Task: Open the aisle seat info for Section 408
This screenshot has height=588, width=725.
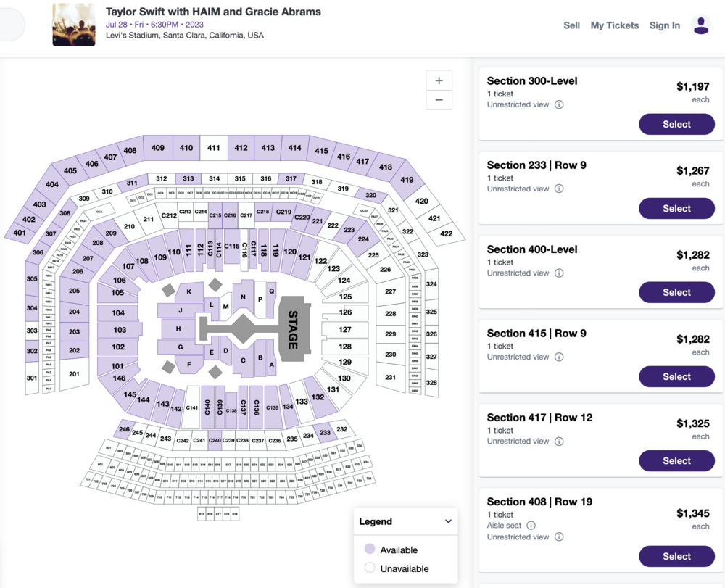Action: [532, 525]
